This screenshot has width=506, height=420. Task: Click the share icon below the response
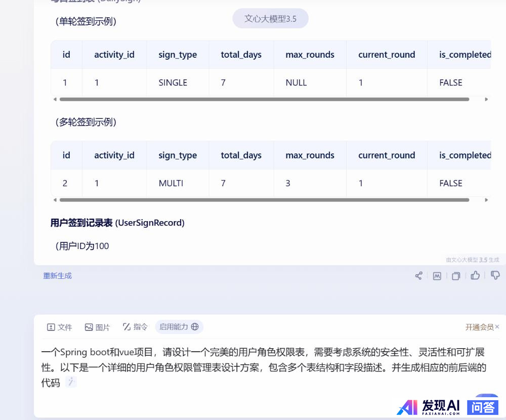[418, 276]
